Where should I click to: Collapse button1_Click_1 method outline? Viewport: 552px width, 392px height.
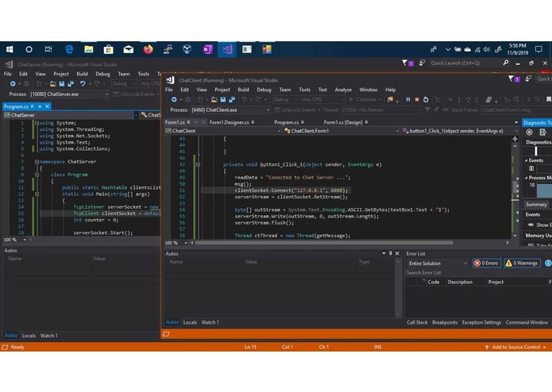click(199, 164)
